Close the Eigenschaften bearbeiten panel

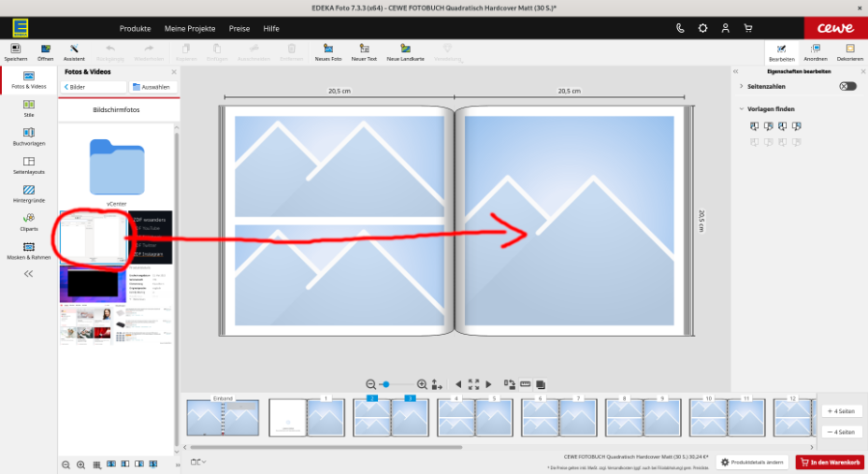pos(863,71)
